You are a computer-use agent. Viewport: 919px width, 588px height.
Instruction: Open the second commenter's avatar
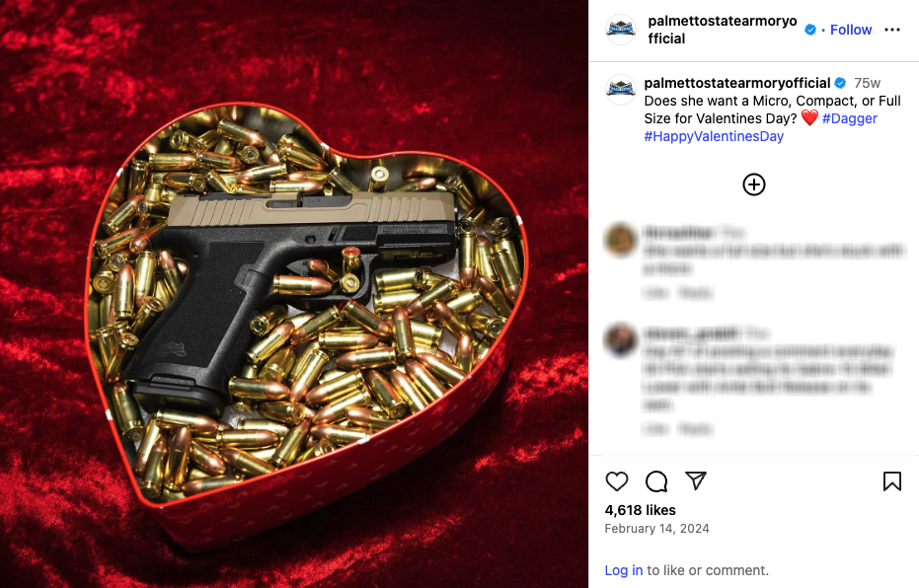click(x=621, y=339)
